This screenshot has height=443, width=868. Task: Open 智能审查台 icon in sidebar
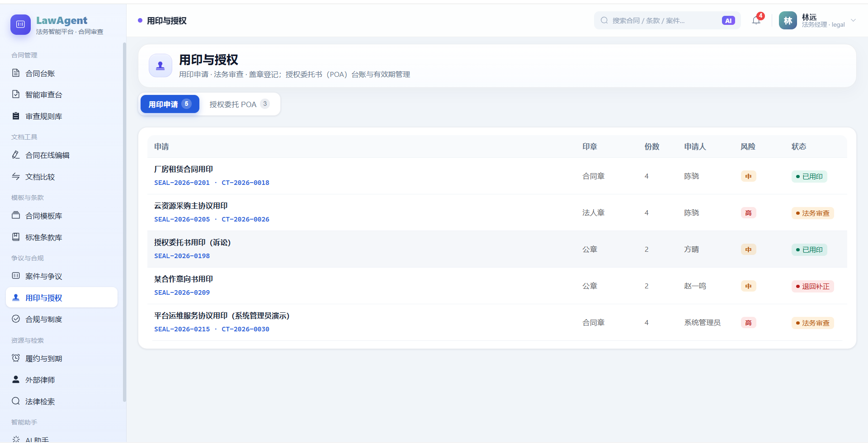(x=16, y=94)
